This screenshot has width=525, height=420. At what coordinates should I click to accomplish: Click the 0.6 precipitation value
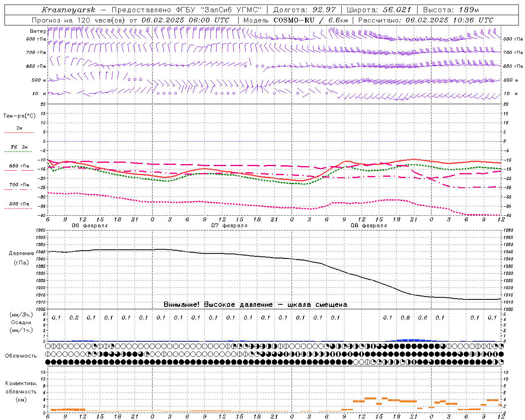pyautogui.click(x=422, y=317)
